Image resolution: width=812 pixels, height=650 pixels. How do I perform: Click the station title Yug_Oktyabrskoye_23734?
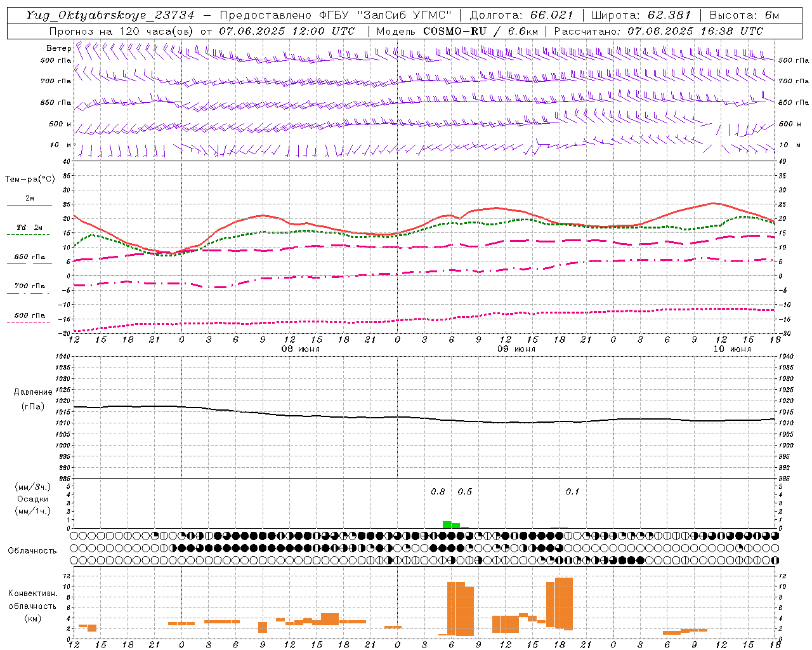click(x=110, y=15)
